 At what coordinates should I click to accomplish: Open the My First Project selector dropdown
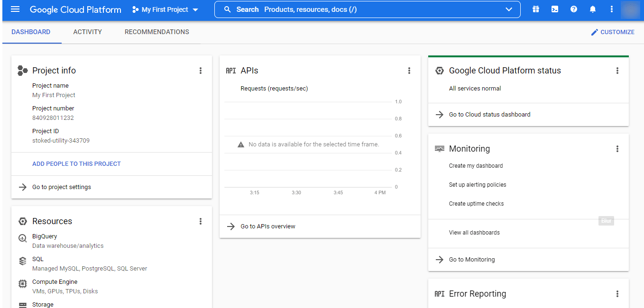[165, 9]
